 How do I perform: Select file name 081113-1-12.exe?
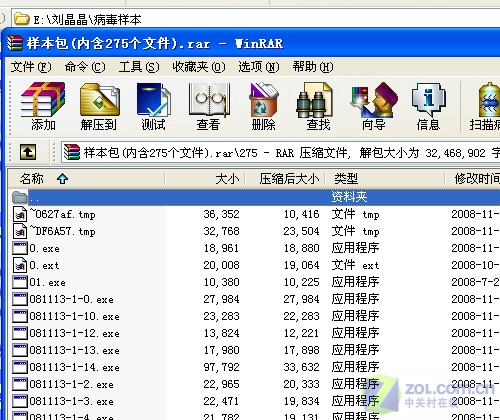pyautogui.click(x=74, y=333)
